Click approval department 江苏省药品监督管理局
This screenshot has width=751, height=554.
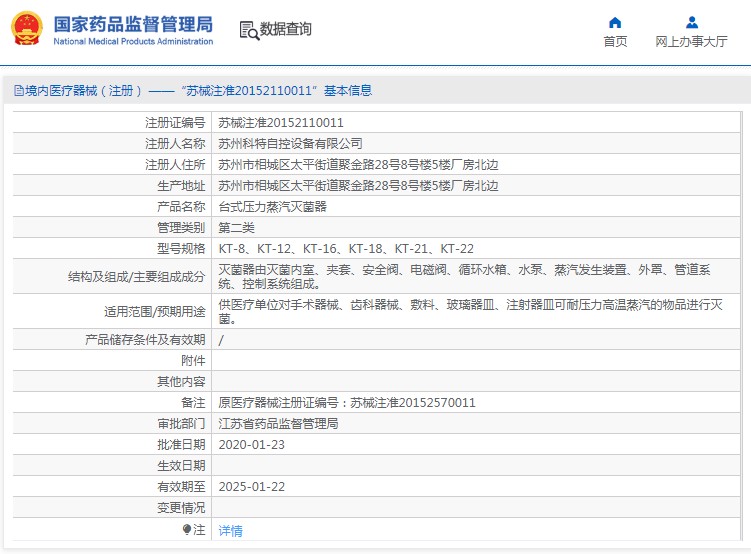278,424
